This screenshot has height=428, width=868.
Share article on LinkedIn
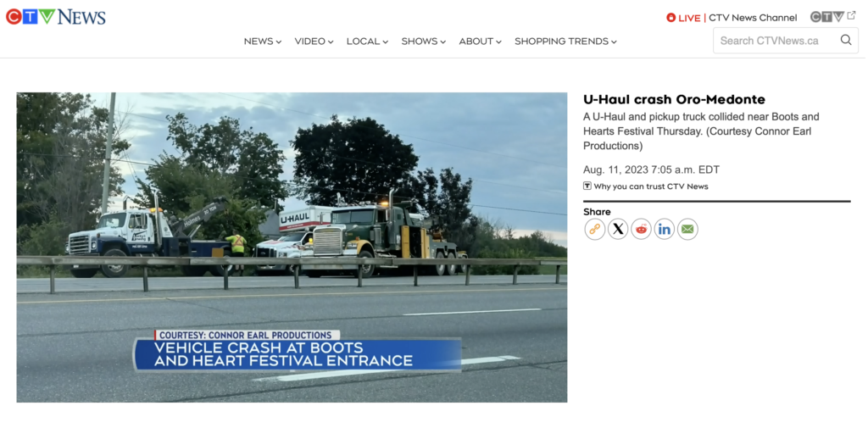665,229
